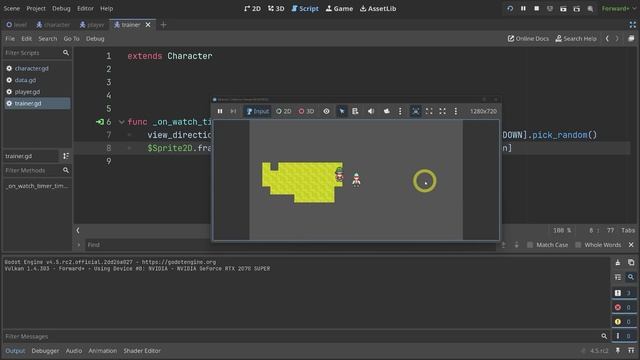Open Online Docs link
The height and width of the screenshot is (360, 640).
coord(528,39)
